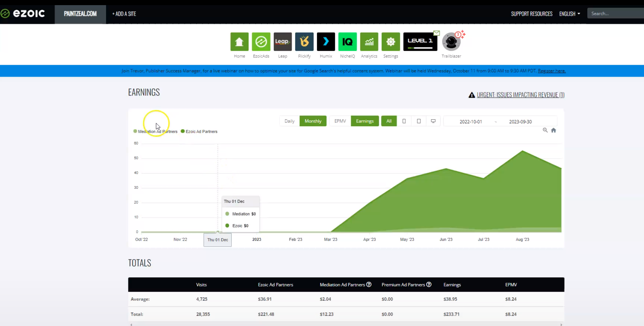
Task: Select the PAINTZEAL.COM site tab
Action: 80,14
